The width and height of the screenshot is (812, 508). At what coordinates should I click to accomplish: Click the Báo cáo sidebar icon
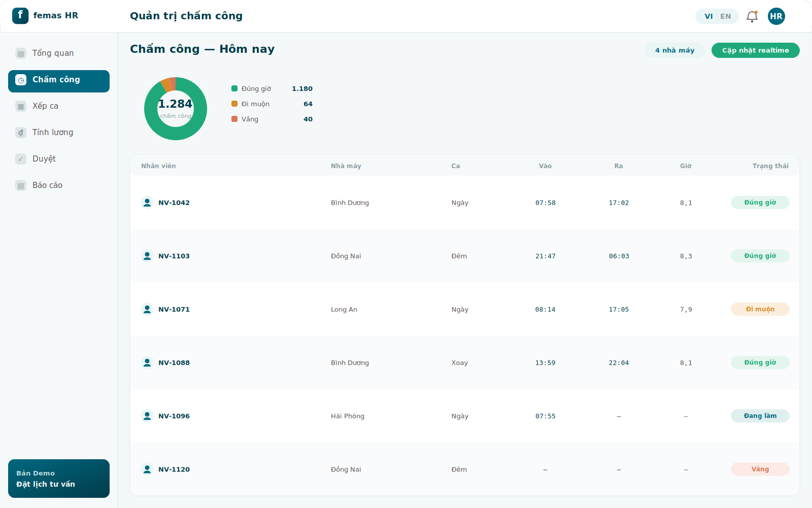pos(21,185)
